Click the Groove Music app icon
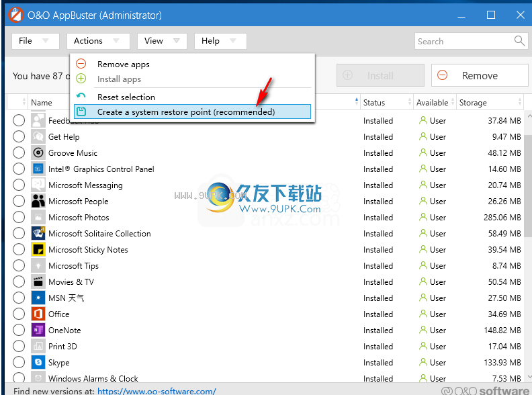Viewport: 532px width, 395px height. coord(38,152)
